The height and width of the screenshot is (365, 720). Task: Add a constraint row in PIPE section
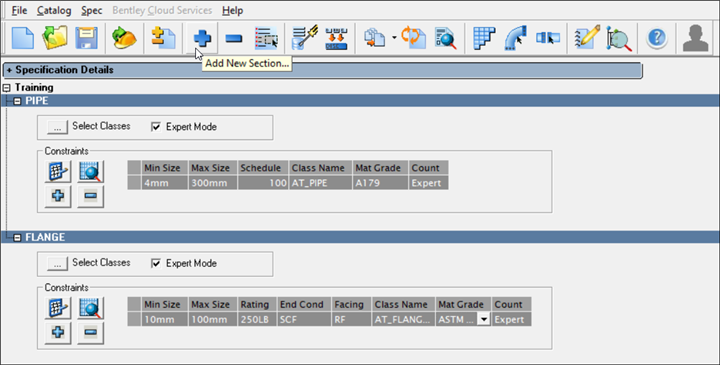pos(58,196)
